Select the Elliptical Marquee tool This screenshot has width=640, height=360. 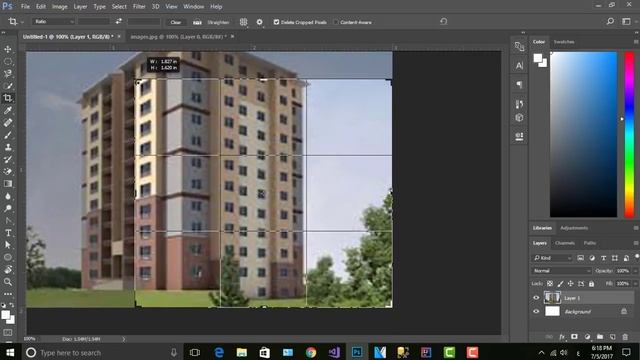pos(8,62)
